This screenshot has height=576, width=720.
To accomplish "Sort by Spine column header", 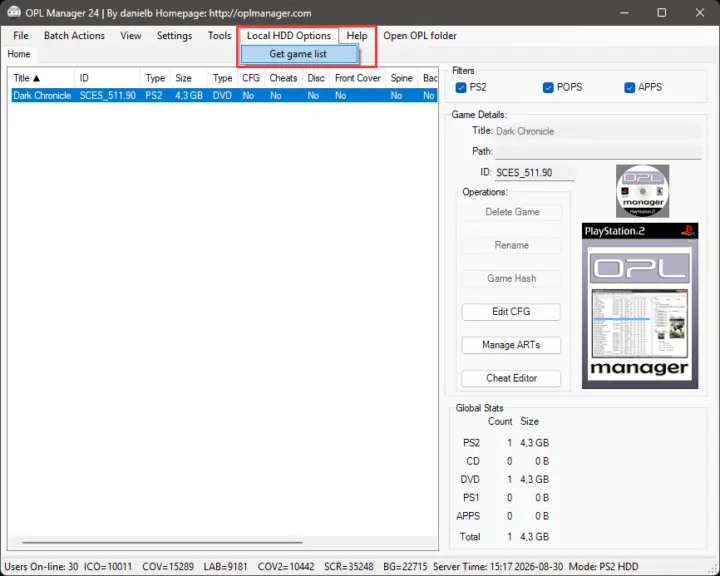I will (402, 78).
